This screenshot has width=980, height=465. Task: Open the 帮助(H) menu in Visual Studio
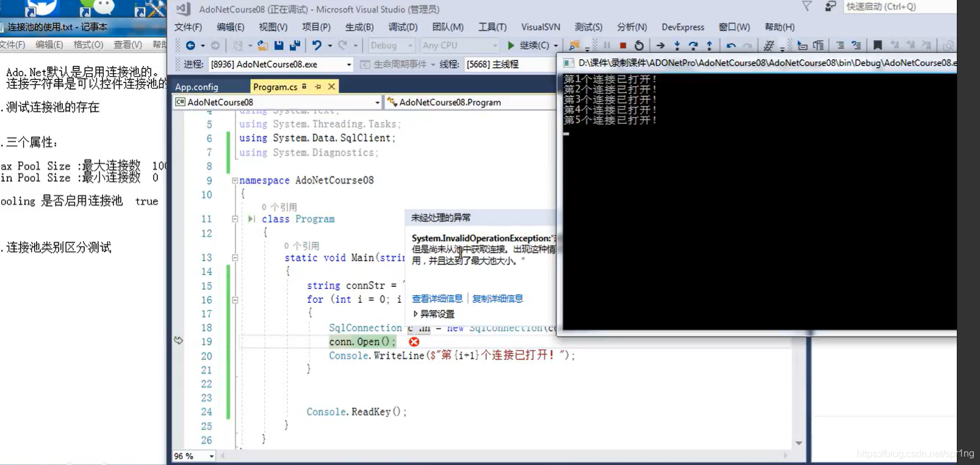(x=779, y=27)
